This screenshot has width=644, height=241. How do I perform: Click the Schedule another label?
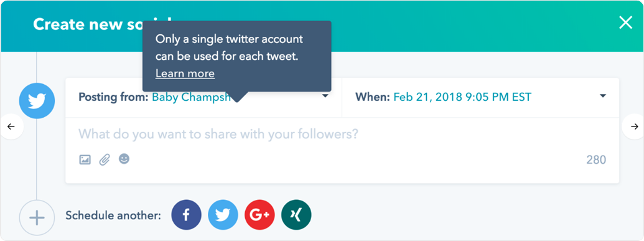pos(113,215)
